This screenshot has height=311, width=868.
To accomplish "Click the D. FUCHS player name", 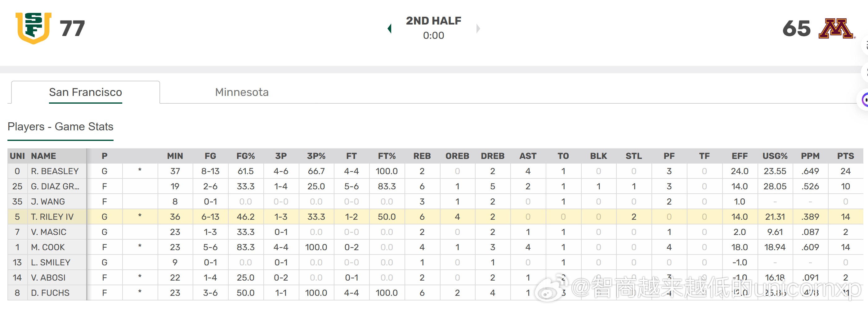I will pyautogui.click(x=50, y=293).
